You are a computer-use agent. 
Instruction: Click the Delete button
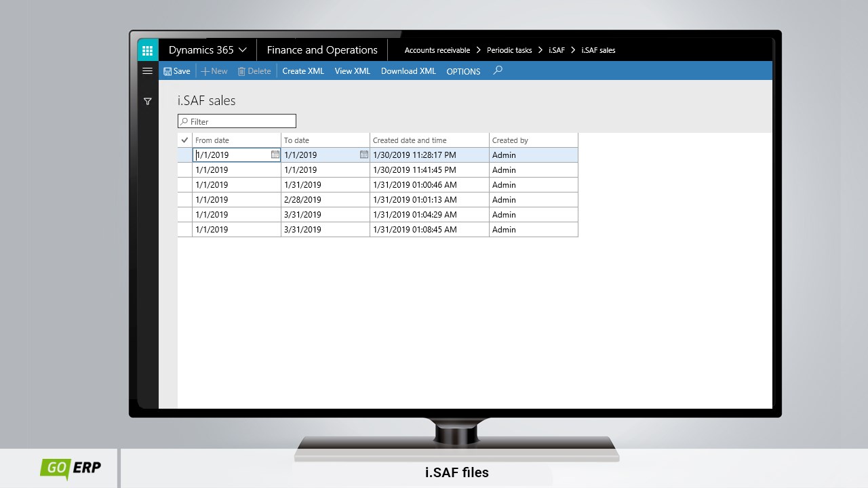point(254,71)
